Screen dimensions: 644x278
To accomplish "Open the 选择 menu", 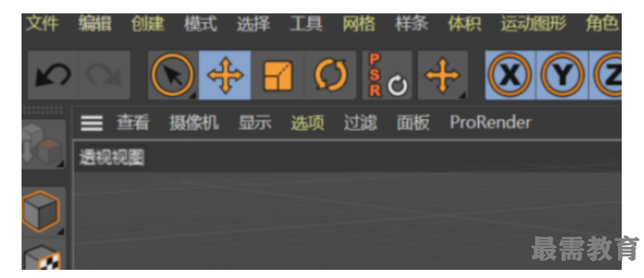I will coord(253,24).
